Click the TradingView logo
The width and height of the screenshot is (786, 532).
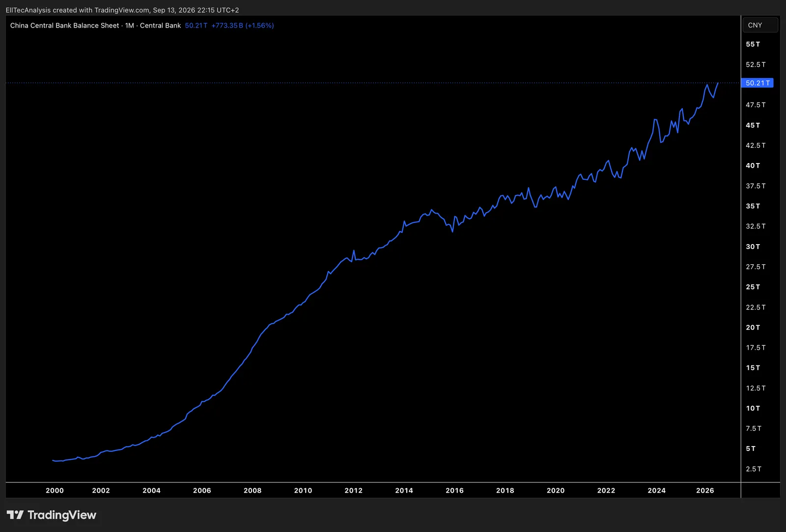coord(52,515)
